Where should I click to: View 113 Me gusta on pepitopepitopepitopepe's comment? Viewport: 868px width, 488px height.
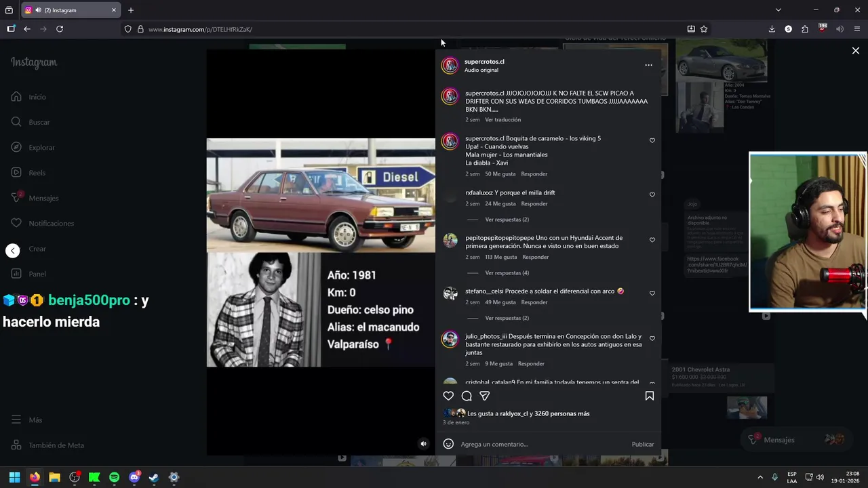[500, 258]
